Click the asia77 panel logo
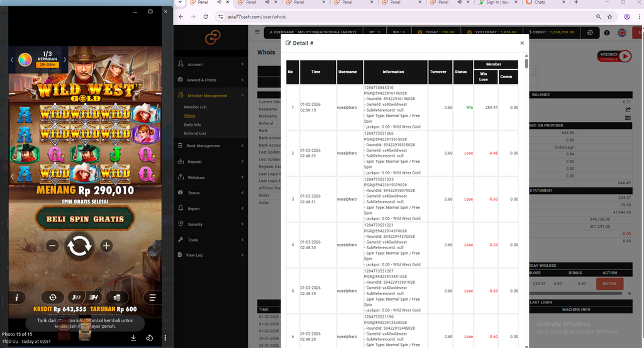This screenshot has height=348, width=644. coord(213,38)
